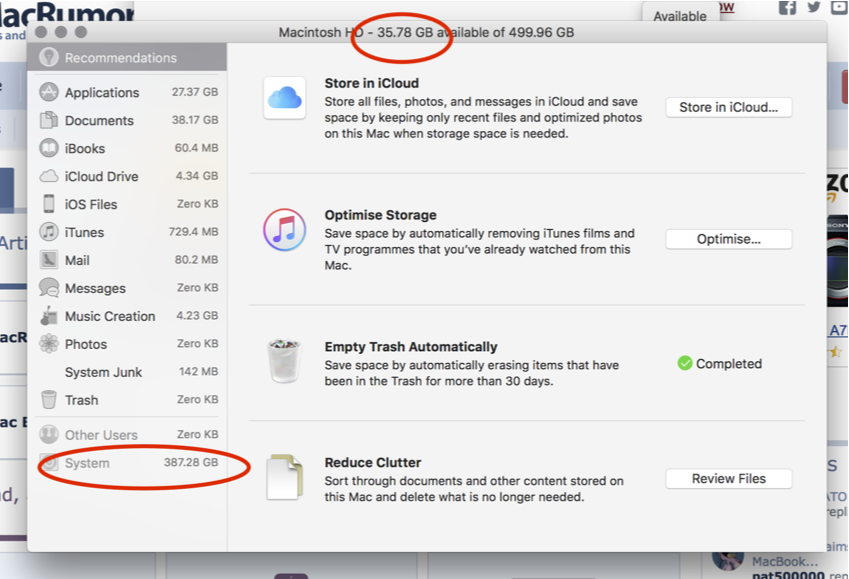Image resolution: width=849 pixels, height=579 pixels.
Task: Click the iCloud Drive cloud icon
Action: [x=49, y=176]
